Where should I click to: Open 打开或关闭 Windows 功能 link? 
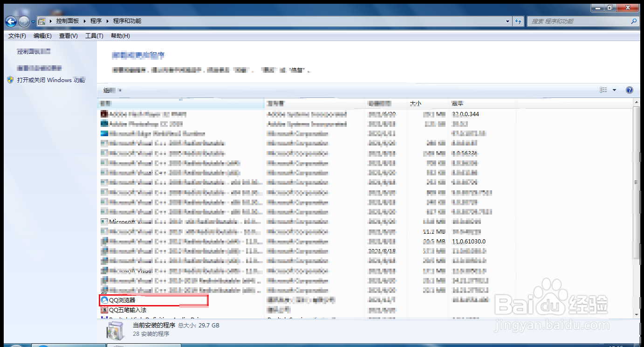click(51, 80)
